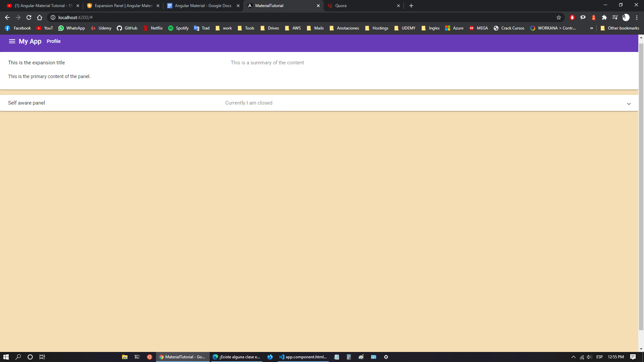644x362 pixels.
Task: Reload the page
Action: pyautogui.click(x=29, y=17)
